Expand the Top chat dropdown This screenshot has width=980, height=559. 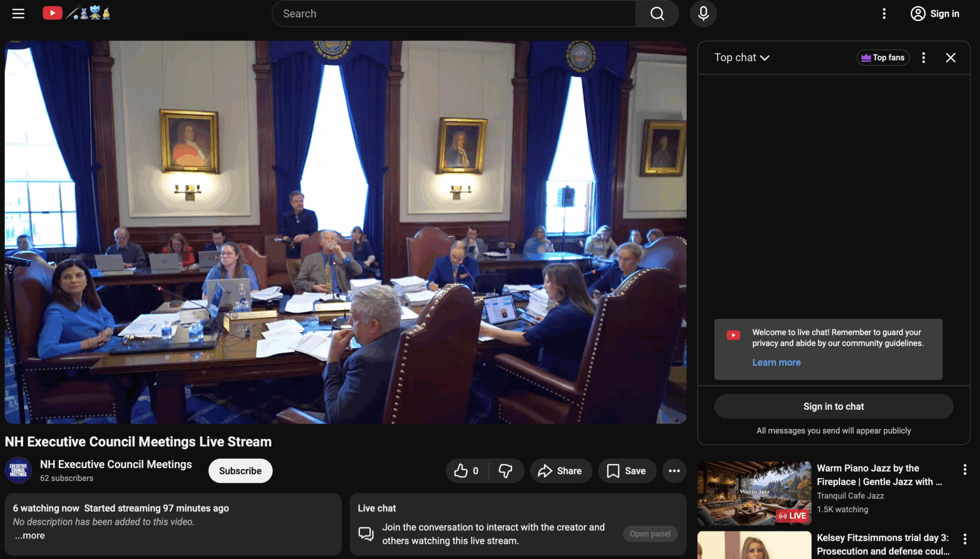click(x=742, y=57)
